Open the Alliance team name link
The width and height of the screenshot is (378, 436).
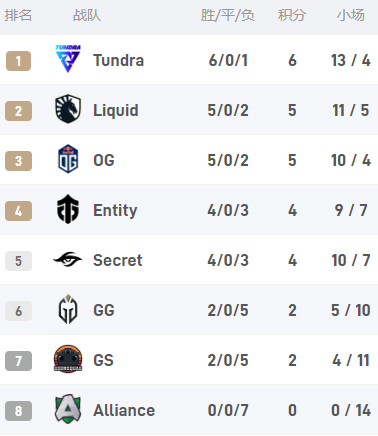(x=124, y=410)
